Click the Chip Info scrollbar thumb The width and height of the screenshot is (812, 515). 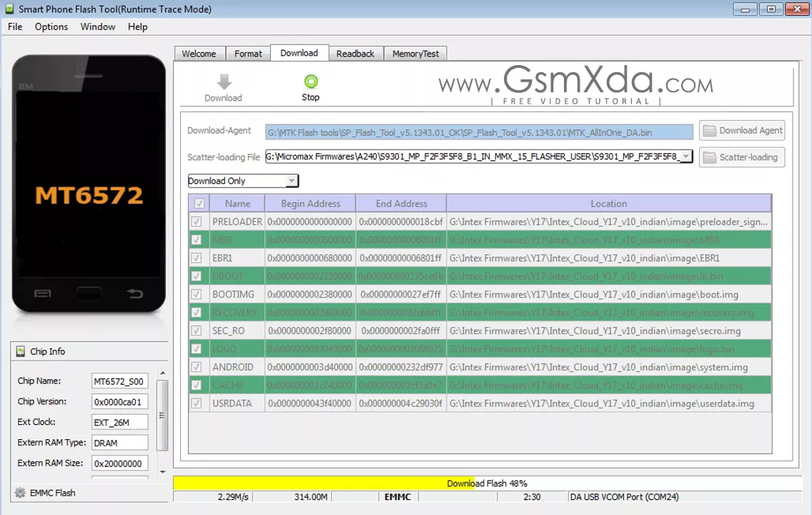click(x=162, y=415)
